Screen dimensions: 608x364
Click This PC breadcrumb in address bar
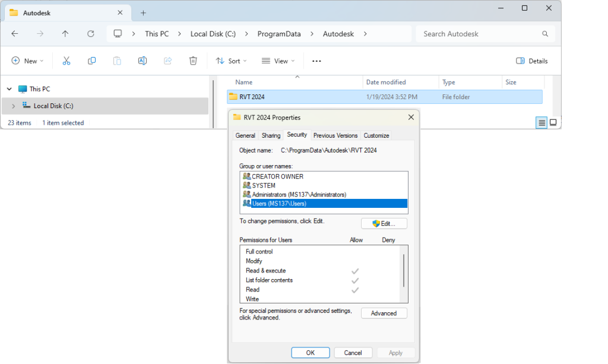tap(157, 34)
